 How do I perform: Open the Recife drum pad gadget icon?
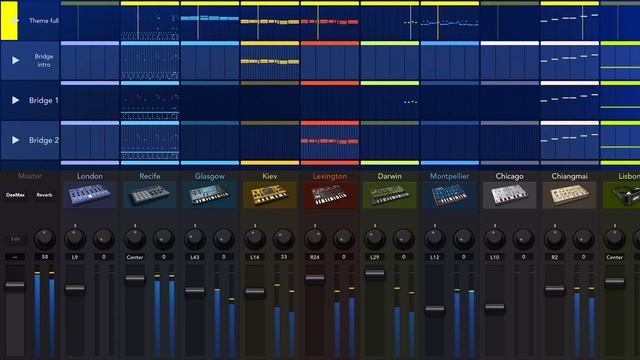(x=149, y=194)
